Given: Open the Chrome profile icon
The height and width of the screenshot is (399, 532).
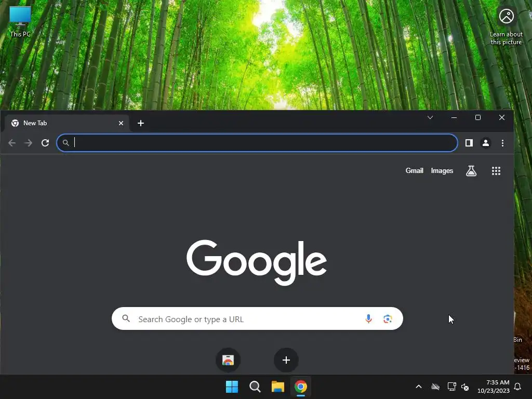Looking at the screenshot, I should coord(486,143).
